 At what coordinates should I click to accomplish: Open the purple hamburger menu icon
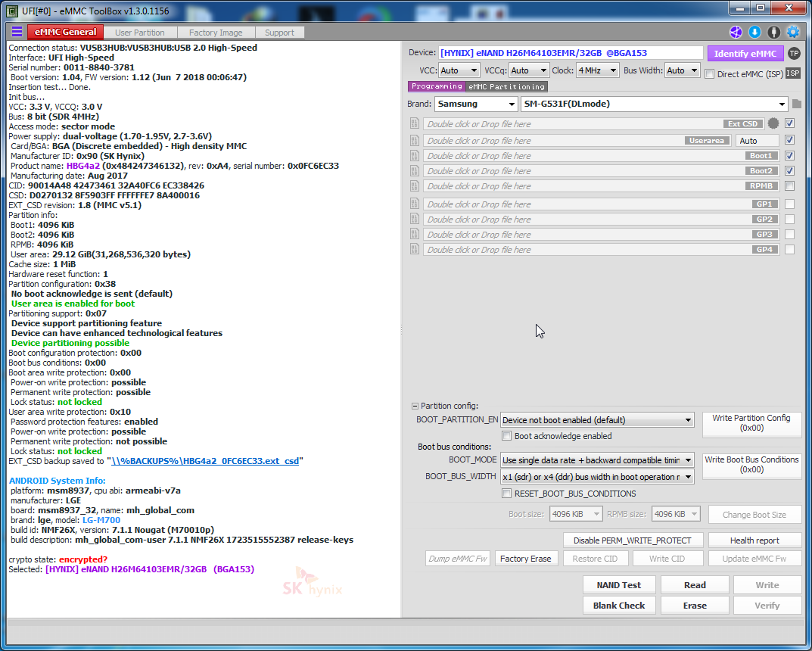(17, 32)
